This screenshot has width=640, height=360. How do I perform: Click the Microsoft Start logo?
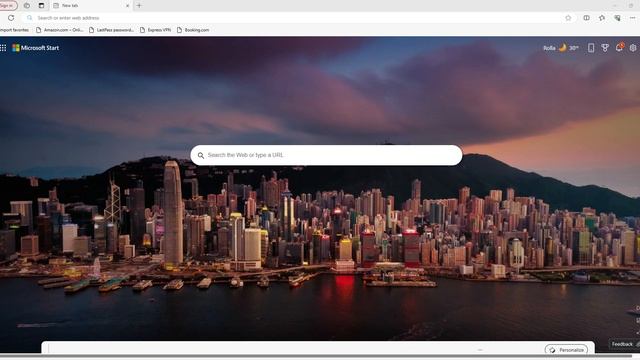click(36, 48)
